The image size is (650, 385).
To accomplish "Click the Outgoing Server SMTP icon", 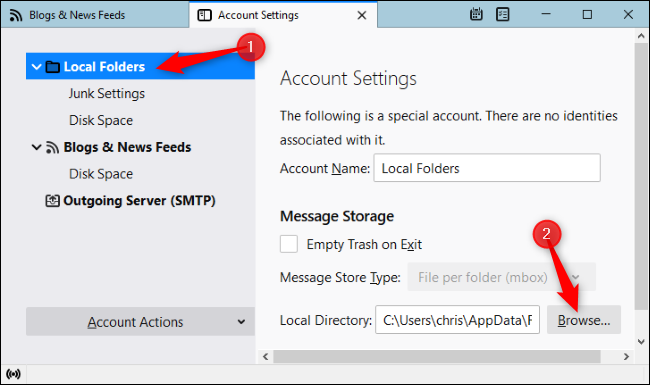I will [52, 201].
